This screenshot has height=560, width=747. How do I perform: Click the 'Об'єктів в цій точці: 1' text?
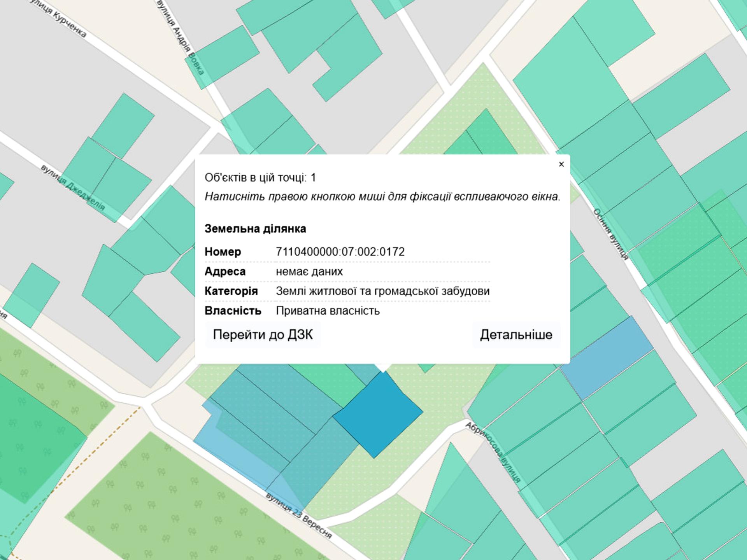point(260,178)
